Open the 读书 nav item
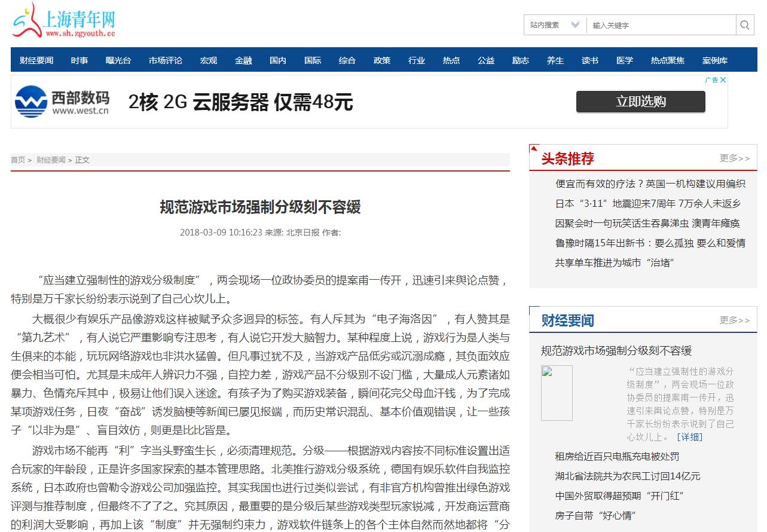 point(590,60)
